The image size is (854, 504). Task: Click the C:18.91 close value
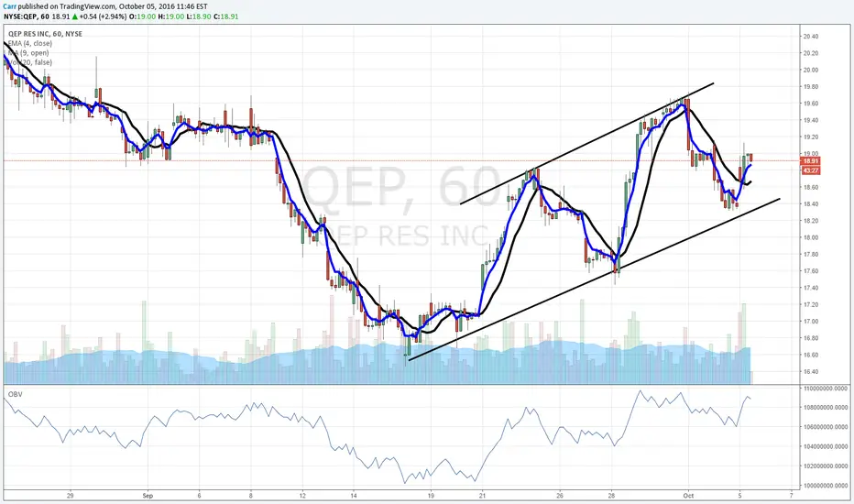(x=226, y=16)
